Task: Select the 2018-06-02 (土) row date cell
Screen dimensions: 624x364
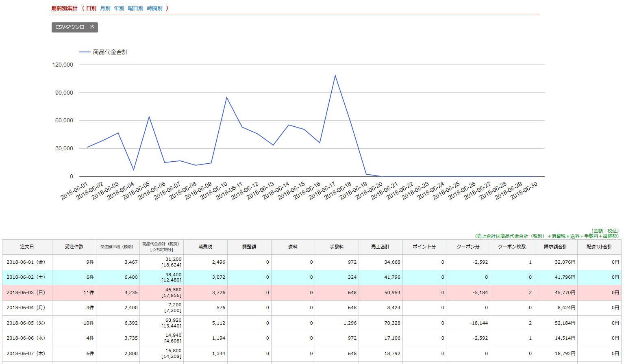Action: pos(27,277)
